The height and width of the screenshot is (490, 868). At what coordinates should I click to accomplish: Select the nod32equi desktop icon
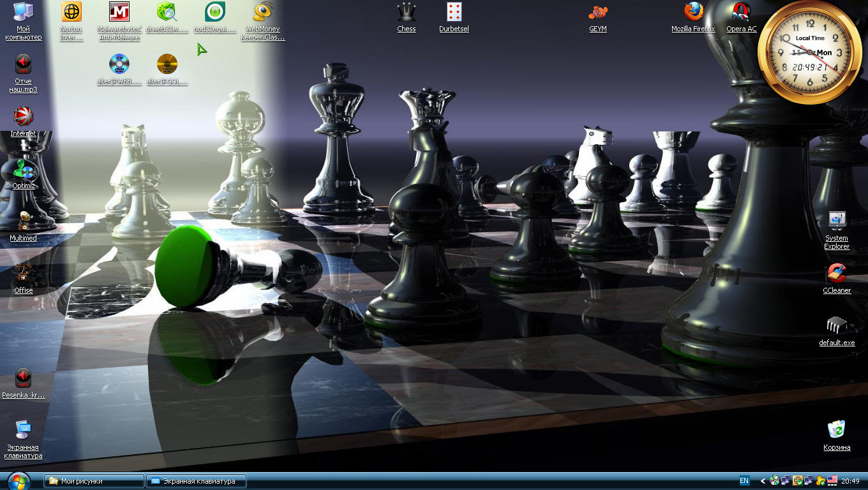[215, 18]
